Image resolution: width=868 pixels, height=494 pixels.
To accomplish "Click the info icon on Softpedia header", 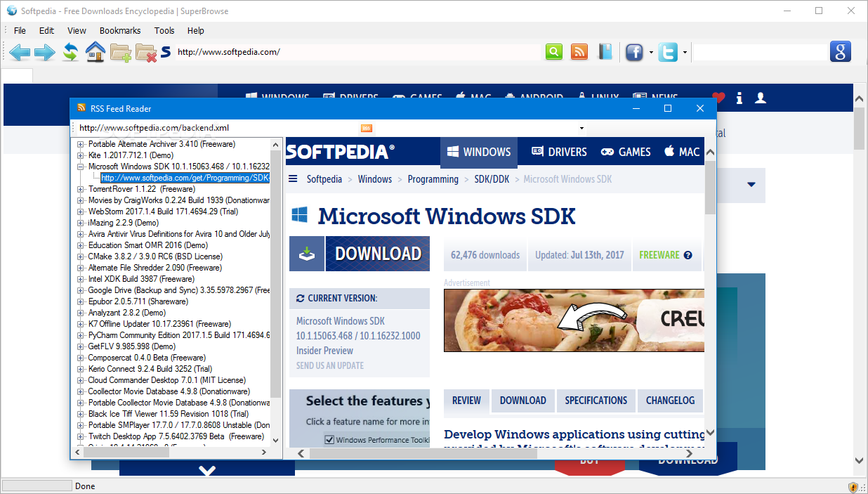I will [739, 98].
